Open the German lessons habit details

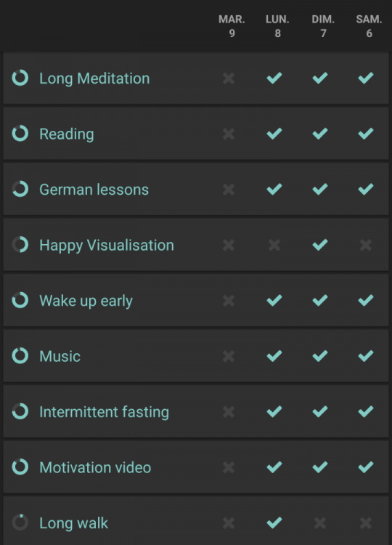[x=94, y=190]
